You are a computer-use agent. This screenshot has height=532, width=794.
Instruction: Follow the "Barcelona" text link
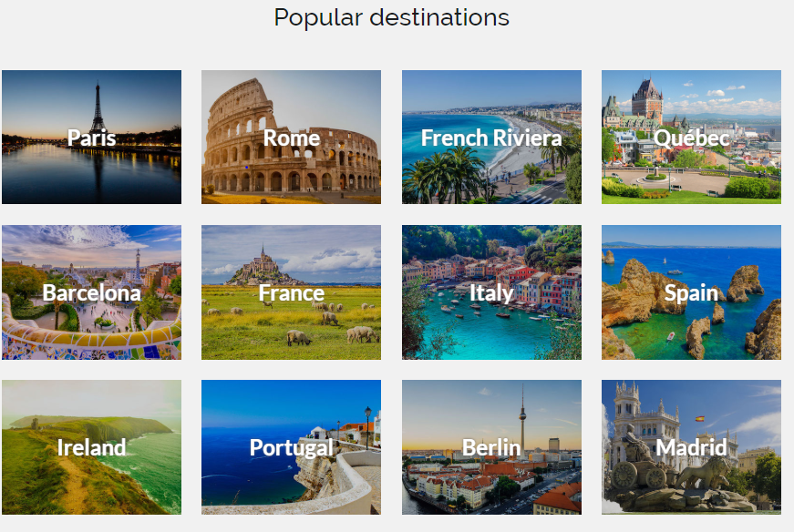click(91, 292)
